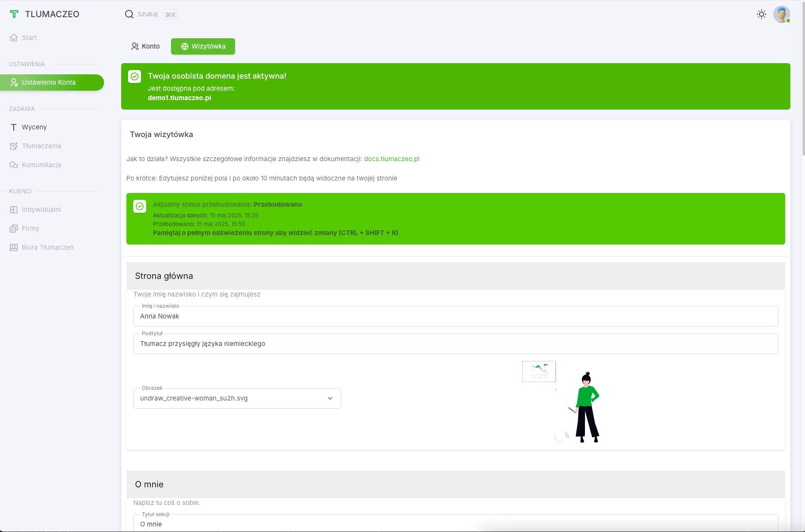
Task: Click the Wyceny T icon
Action: tap(14, 127)
